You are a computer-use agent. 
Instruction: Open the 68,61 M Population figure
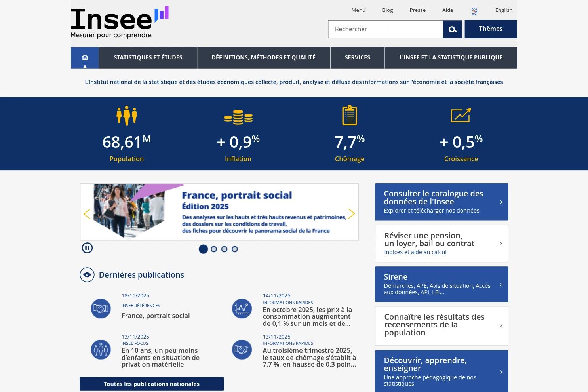click(x=127, y=142)
